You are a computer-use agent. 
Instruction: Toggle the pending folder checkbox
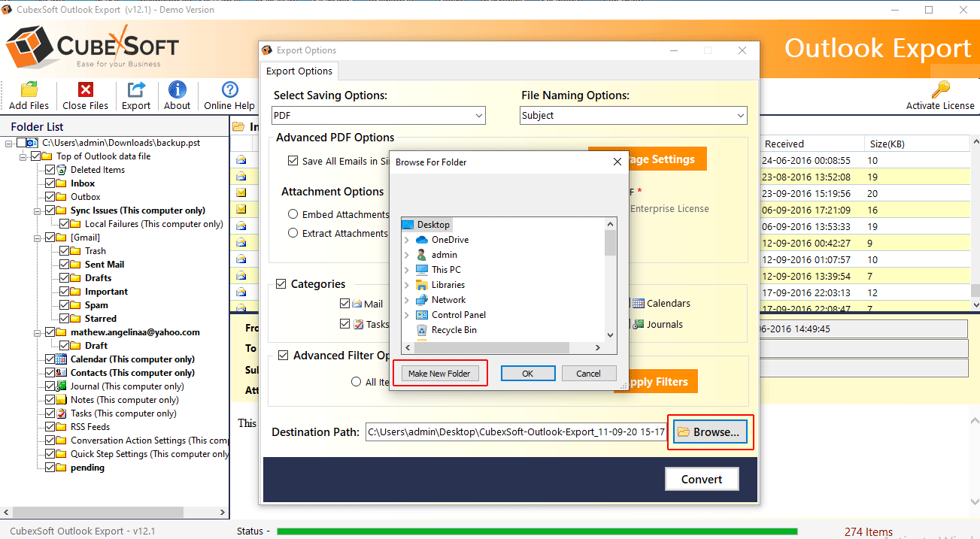point(50,468)
